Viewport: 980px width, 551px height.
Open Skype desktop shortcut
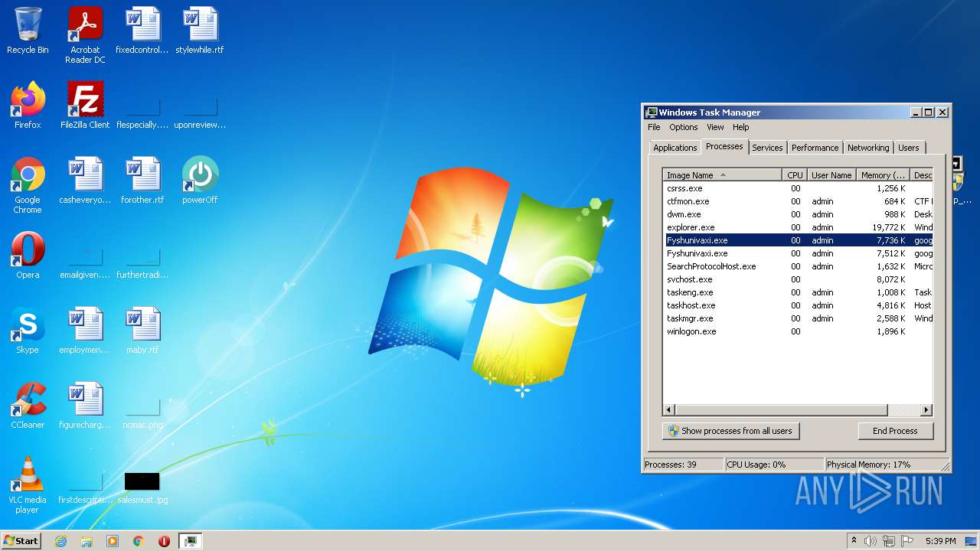(28, 331)
